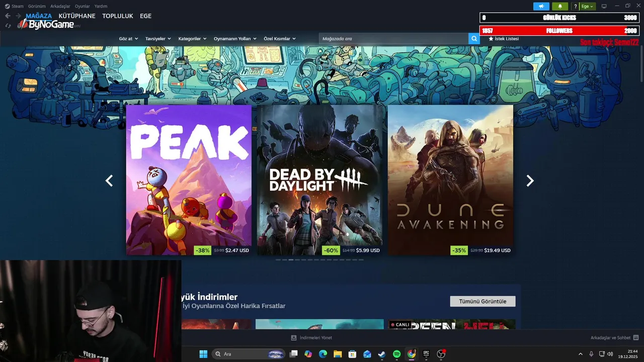Open the Ege account dropdown

click(587, 7)
